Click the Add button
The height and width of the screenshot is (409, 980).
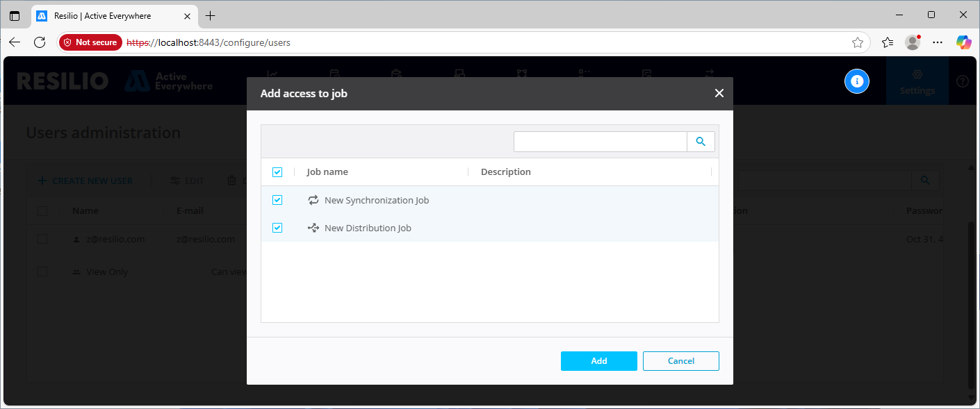598,361
